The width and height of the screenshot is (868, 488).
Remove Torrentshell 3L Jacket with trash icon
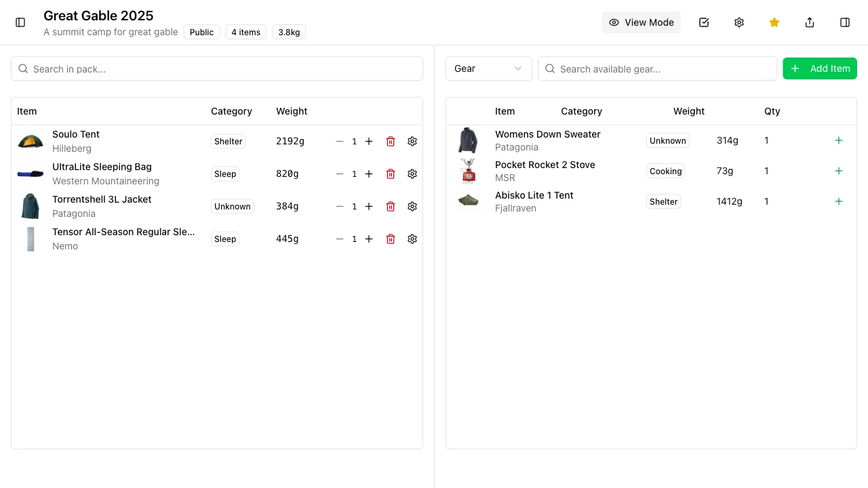tap(391, 206)
